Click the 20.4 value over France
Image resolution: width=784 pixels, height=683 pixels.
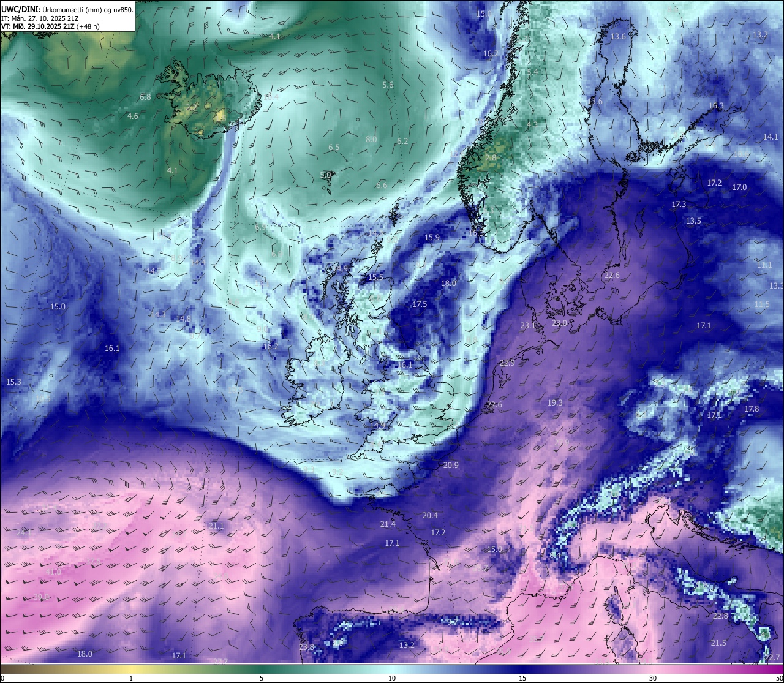pyautogui.click(x=431, y=515)
